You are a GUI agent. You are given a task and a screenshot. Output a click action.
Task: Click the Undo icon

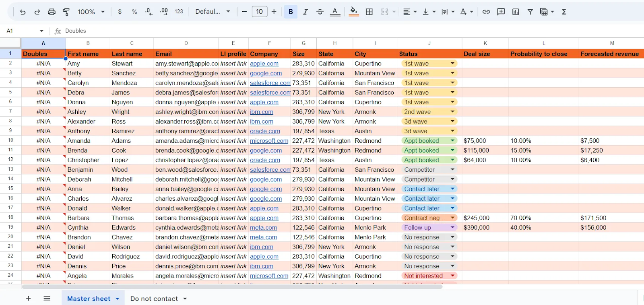coord(23,12)
